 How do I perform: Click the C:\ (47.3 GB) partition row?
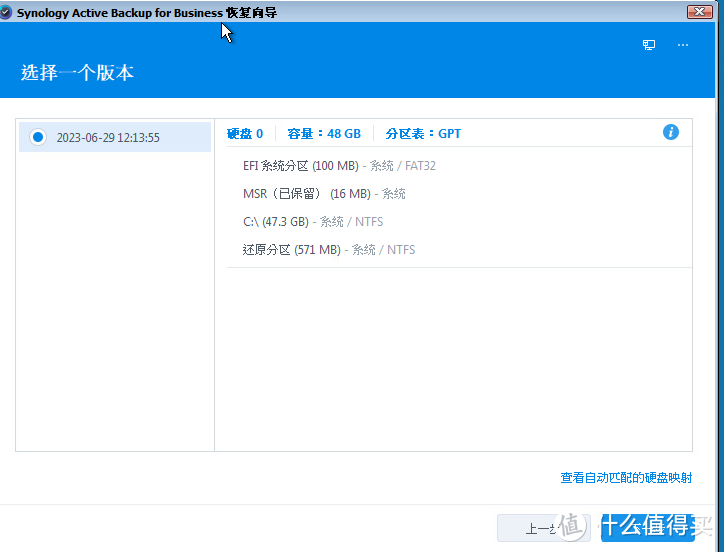pos(313,222)
